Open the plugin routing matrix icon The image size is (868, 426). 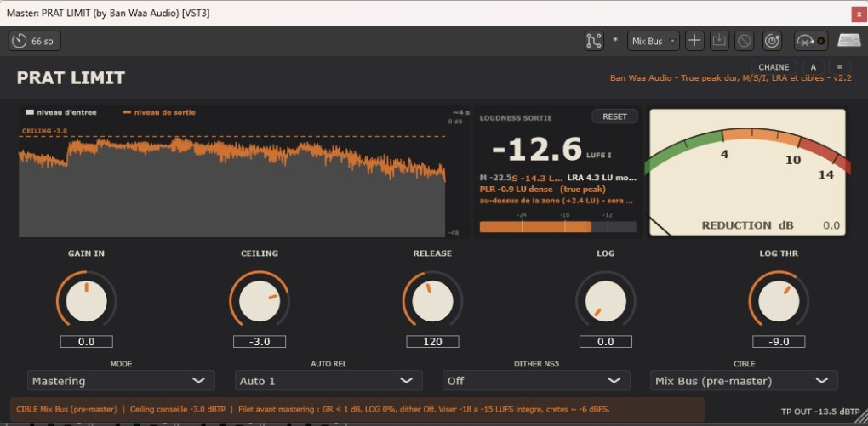tap(594, 41)
